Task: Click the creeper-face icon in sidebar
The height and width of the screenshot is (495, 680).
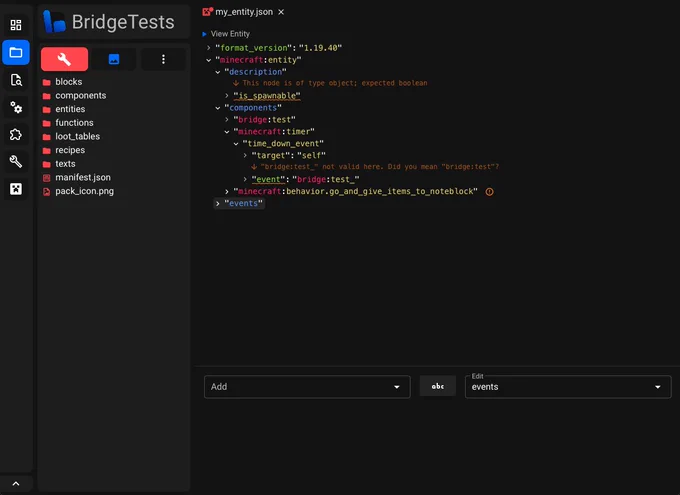Action: tap(16, 189)
